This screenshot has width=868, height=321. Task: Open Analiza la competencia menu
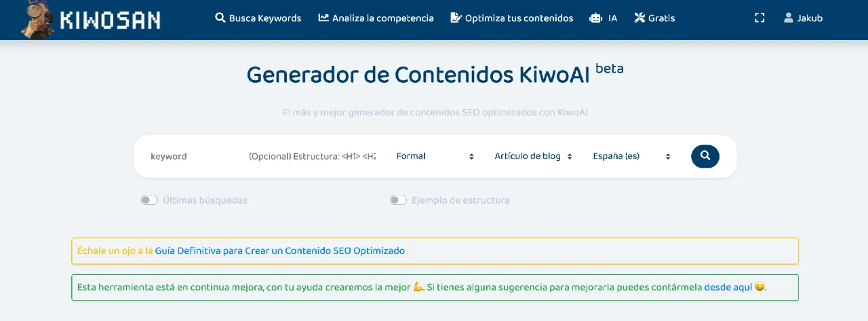(376, 18)
